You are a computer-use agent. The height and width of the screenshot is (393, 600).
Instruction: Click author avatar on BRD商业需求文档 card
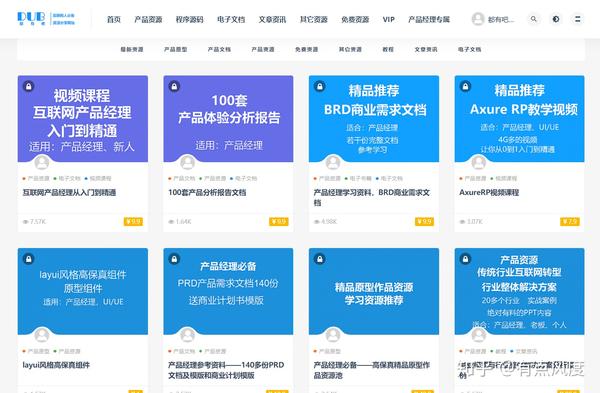333,162
